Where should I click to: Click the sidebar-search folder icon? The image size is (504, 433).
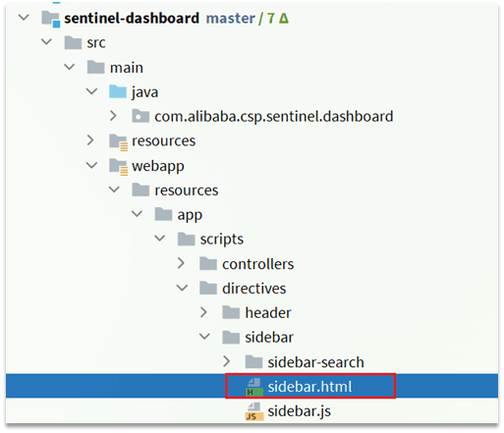253,362
